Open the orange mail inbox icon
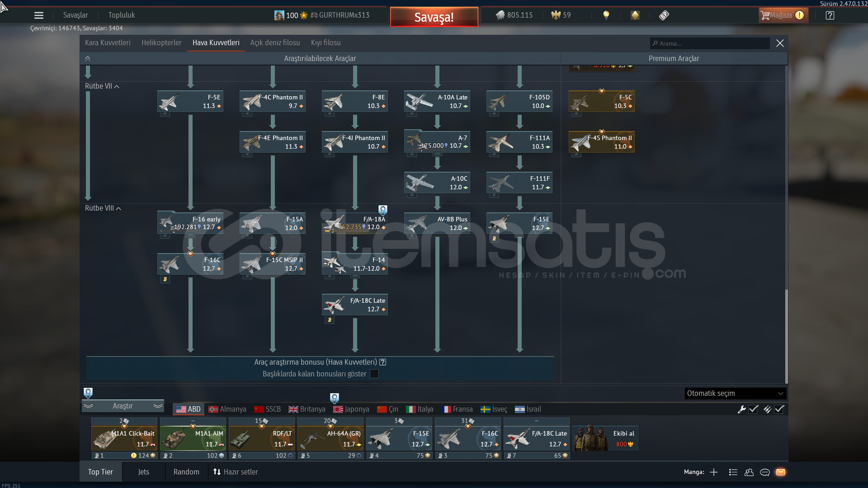The width and height of the screenshot is (868, 488). click(781, 472)
